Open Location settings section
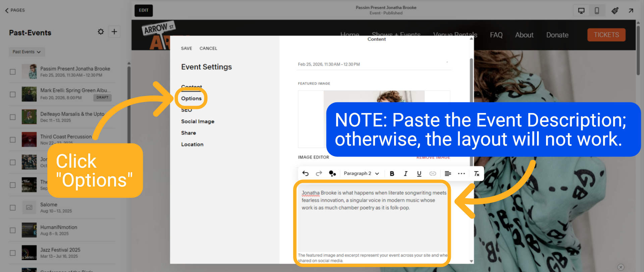The width and height of the screenshot is (644, 272). pyautogui.click(x=192, y=144)
